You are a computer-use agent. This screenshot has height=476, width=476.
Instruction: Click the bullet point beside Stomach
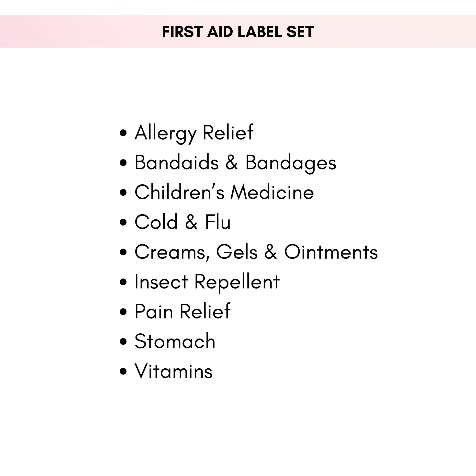tap(123, 342)
